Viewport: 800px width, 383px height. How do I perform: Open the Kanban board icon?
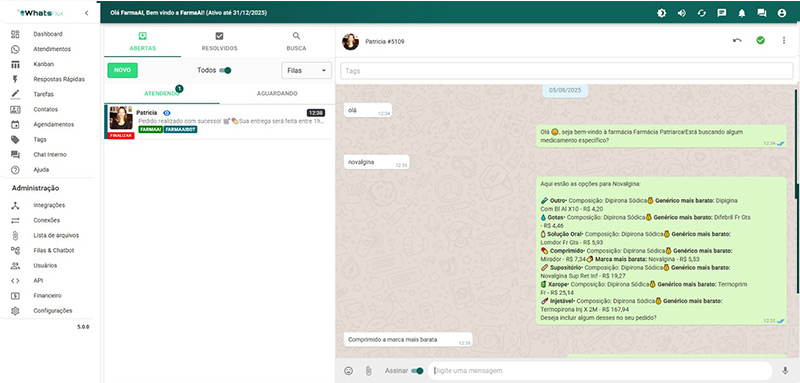15,64
